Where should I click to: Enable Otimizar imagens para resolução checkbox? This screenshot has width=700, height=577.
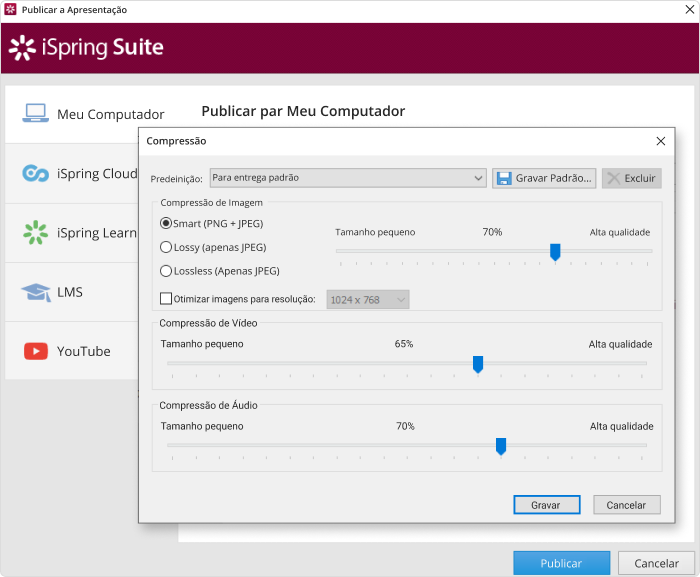[x=166, y=298]
